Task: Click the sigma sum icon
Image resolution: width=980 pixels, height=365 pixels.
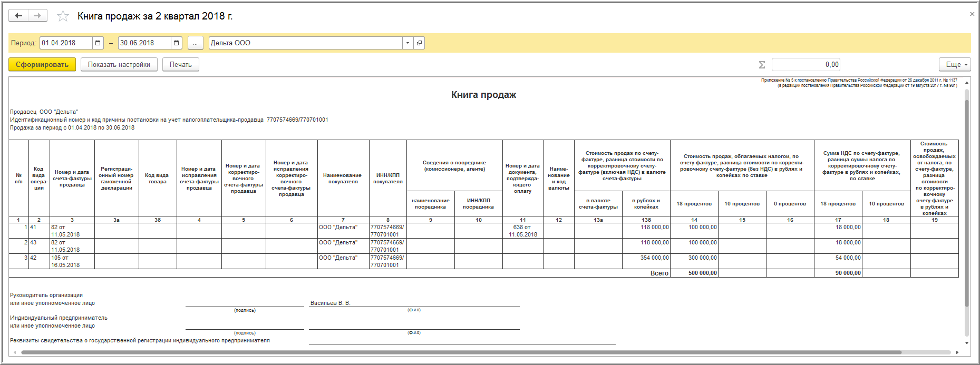Action: click(762, 65)
